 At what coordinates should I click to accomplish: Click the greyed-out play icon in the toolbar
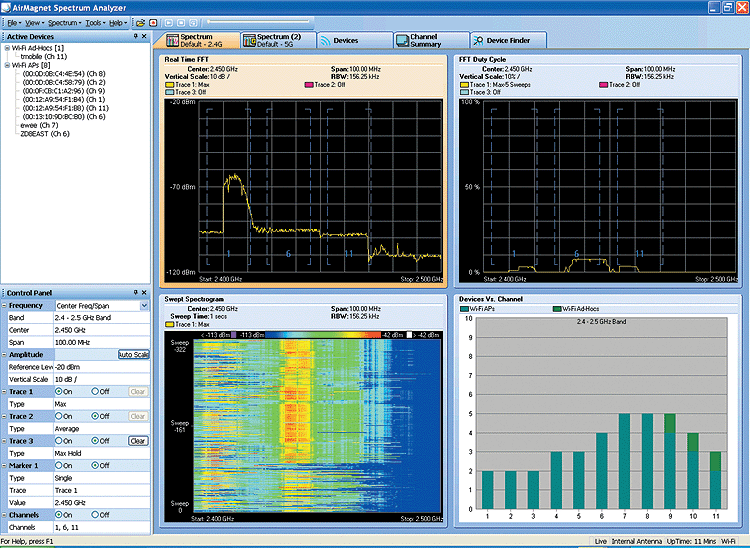[x=169, y=22]
